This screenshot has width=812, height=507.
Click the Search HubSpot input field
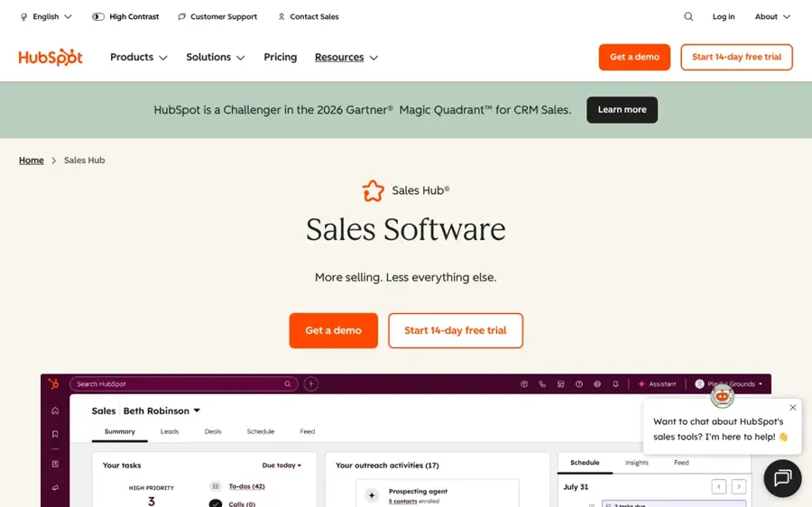tap(184, 383)
